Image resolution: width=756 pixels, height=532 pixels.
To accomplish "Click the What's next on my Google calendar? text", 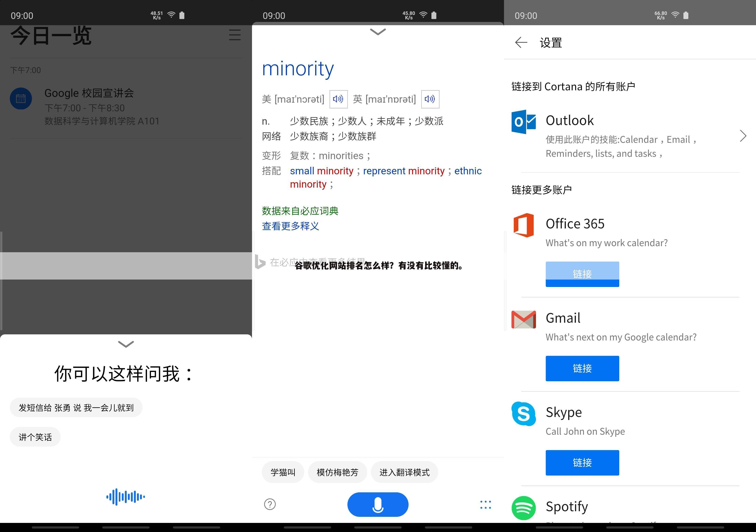I will point(621,337).
